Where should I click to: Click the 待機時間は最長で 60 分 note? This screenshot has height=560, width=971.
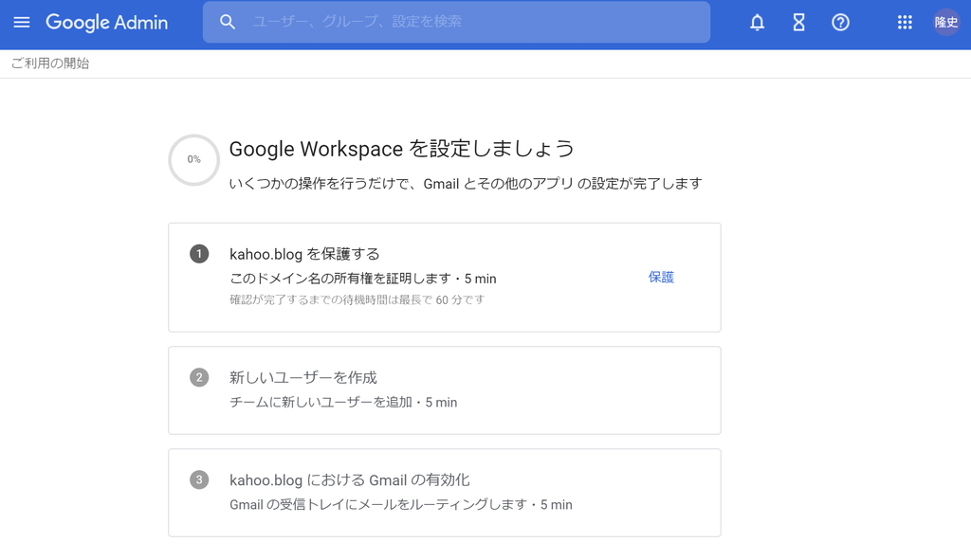pos(357,300)
